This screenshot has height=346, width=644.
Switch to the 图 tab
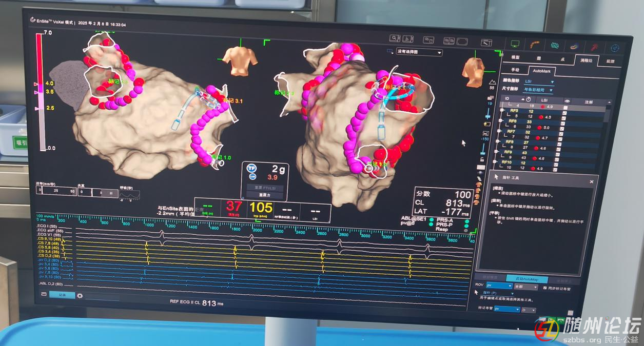539,58
